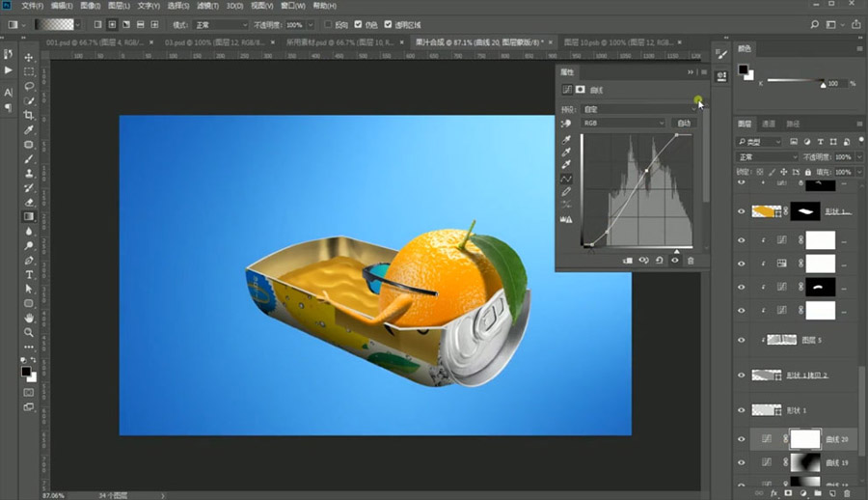Select the Horizontal Type tool

29,275
